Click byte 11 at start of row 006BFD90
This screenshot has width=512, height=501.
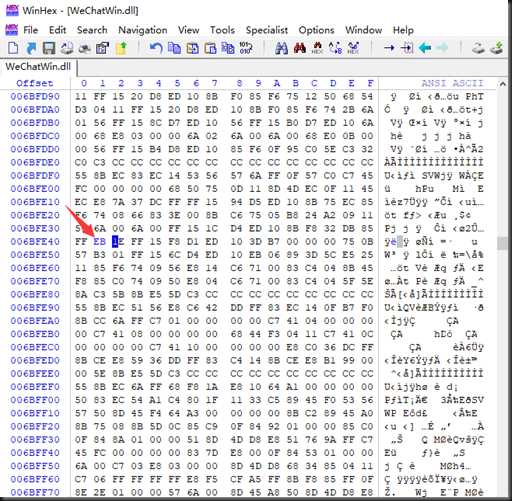tap(81, 97)
